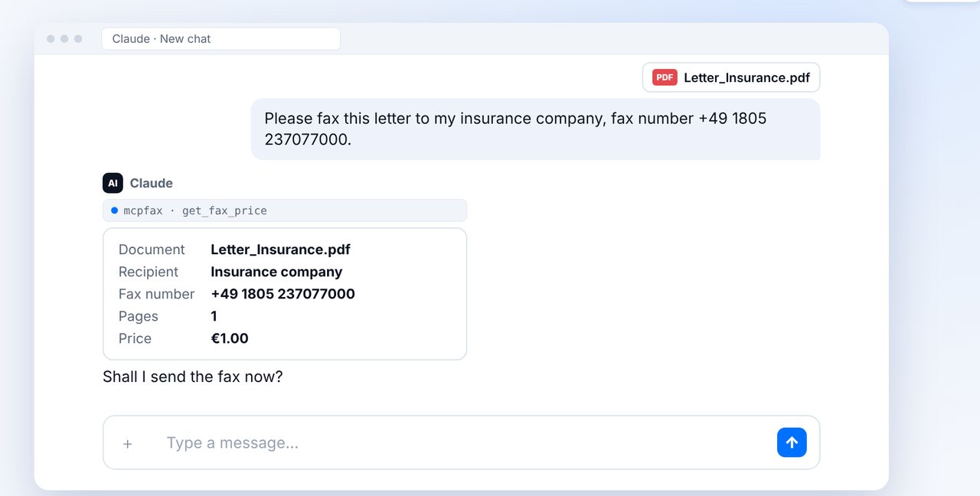The image size is (980, 496).
Task: Click the user's fax request message bubble
Action: (535, 129)
